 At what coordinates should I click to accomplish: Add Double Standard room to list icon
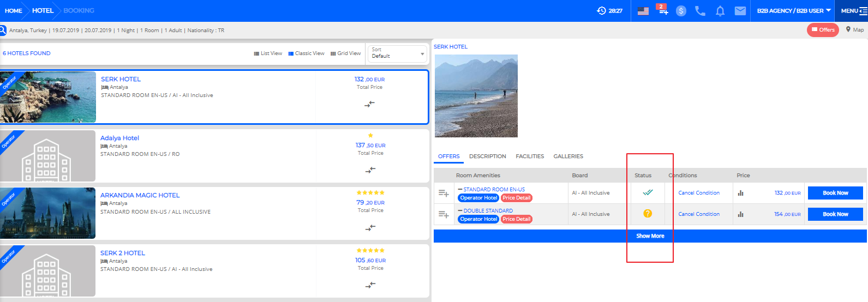(444, 214)
